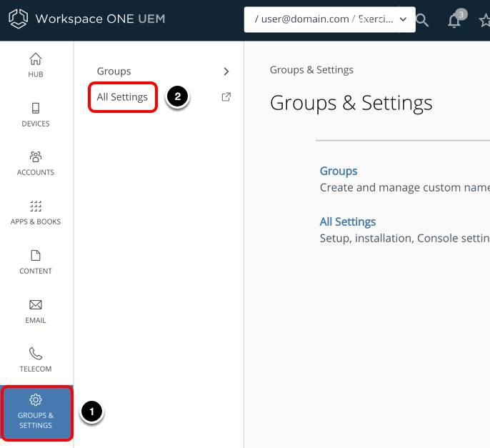Open the blue All Settings link
The image size is (490, 448).
point(348,221)
